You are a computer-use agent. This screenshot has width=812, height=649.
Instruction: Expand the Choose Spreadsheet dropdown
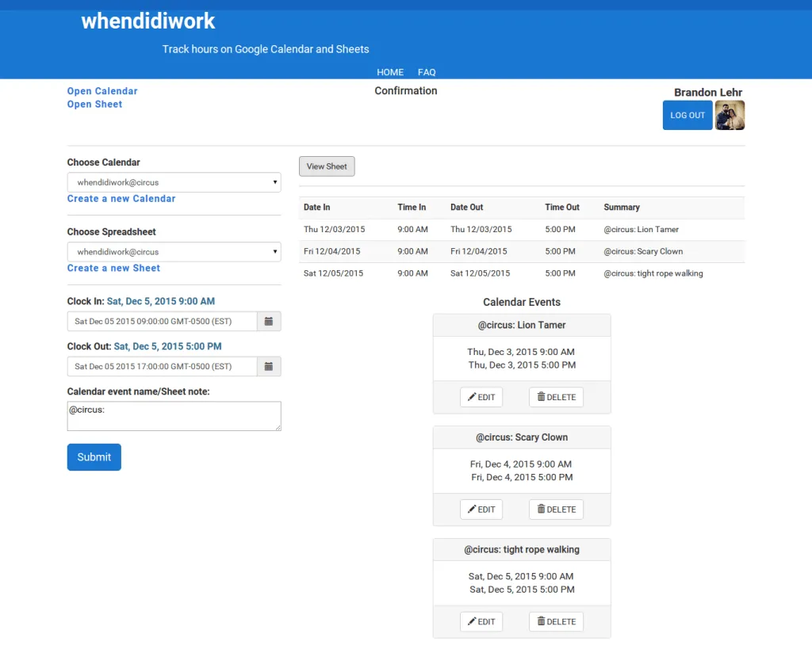174,252
